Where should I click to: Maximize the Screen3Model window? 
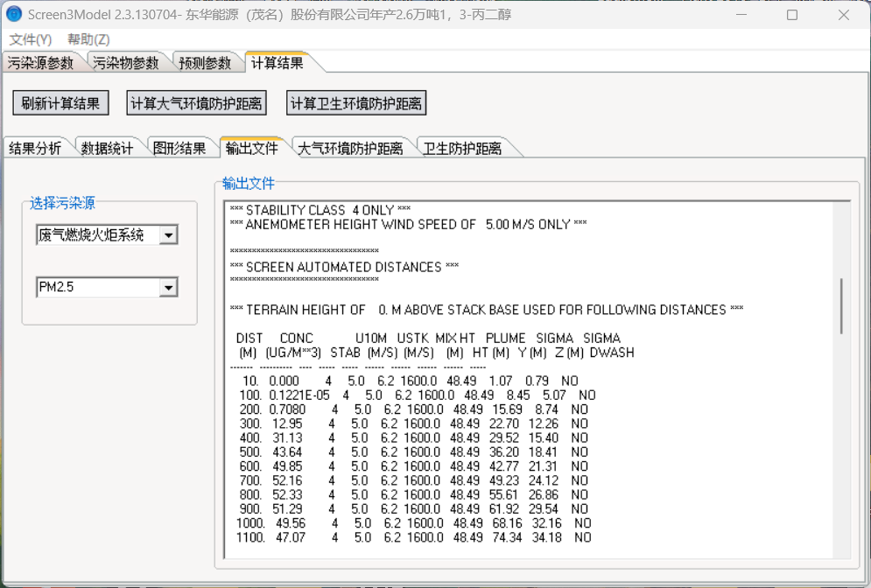pyautogui.click(x=792, y=15)
